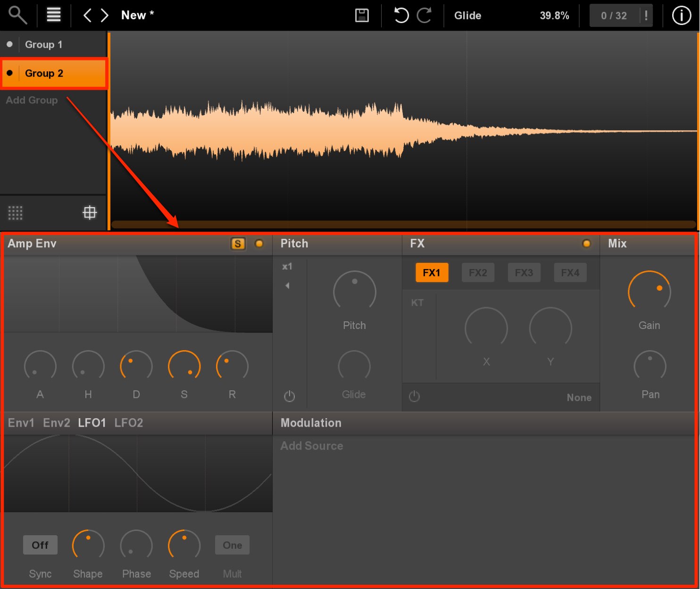Click the crosshair mapping icon
This screenshot has width=700, height=589.
click(x=90, y=212)
